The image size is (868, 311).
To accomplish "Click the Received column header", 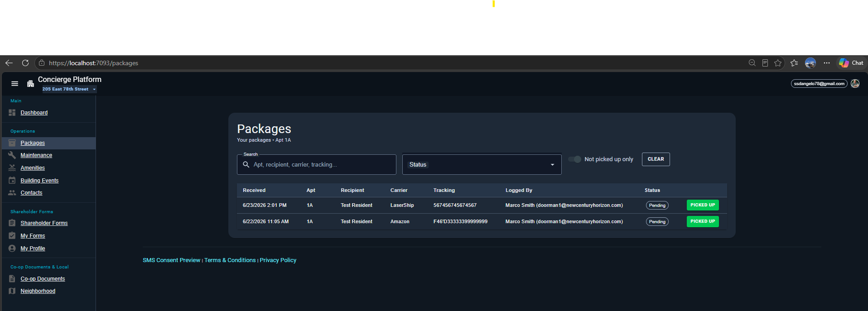I will pyautogui.click(x=254, y=191).
